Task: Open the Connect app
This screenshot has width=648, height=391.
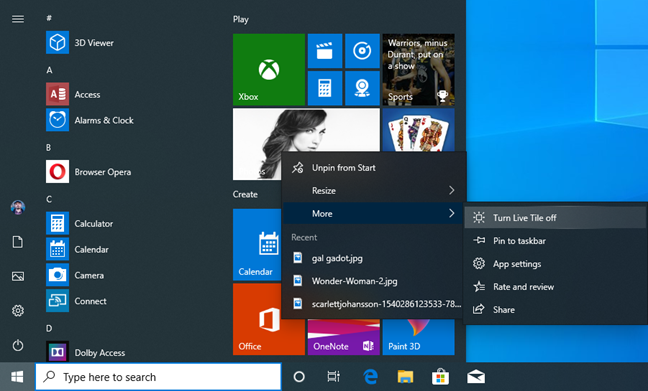Action: [90, 301]
